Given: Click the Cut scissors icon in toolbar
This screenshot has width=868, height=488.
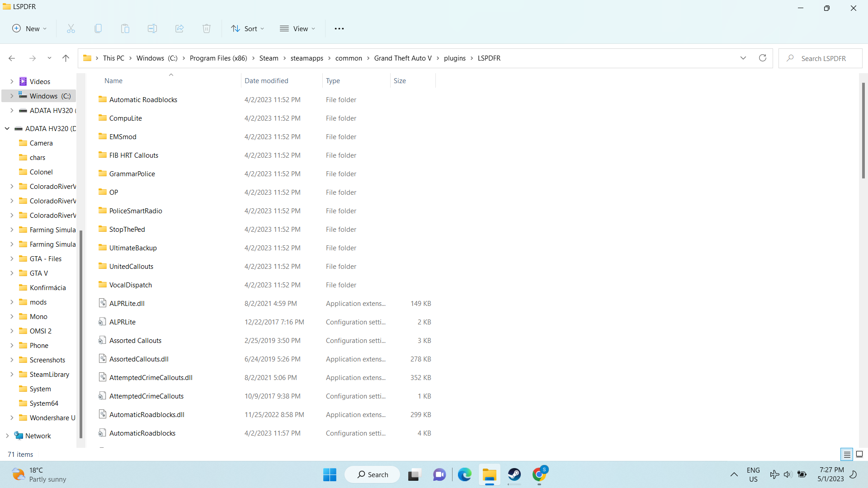Looking at the screenshot, I should 71,28.
